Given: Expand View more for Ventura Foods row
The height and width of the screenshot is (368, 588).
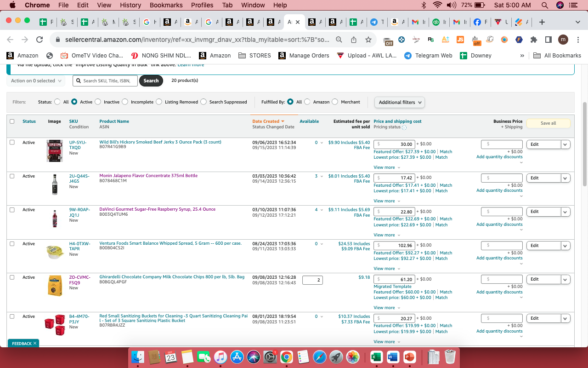Looking at the screenshot, I should [x=386, y=269].
